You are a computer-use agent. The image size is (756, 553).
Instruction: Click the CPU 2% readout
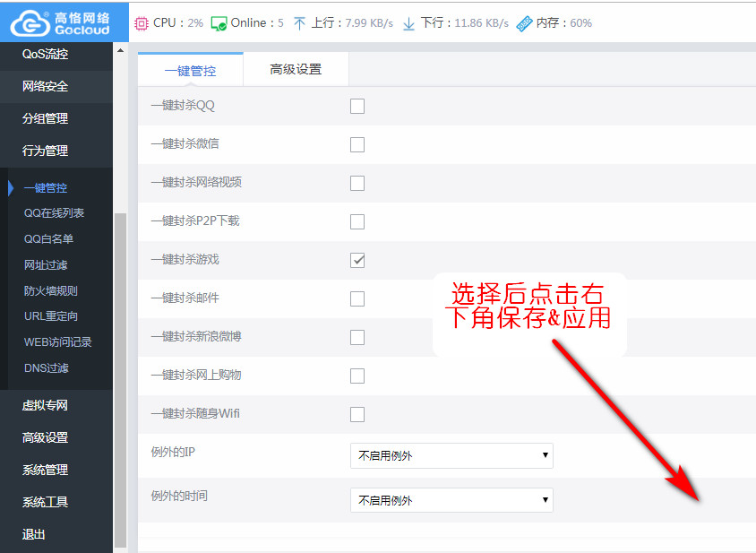(178, 23)
